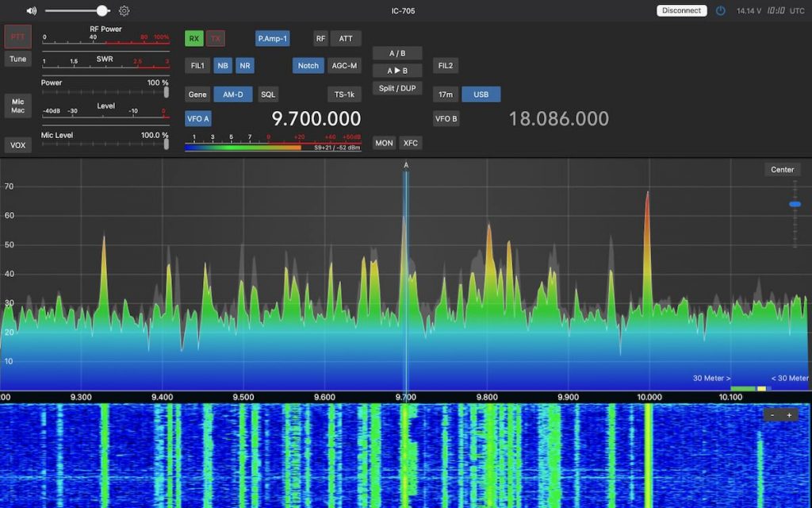
Task: Open settings with the gear icon
Action: click(x=124, y=11)
